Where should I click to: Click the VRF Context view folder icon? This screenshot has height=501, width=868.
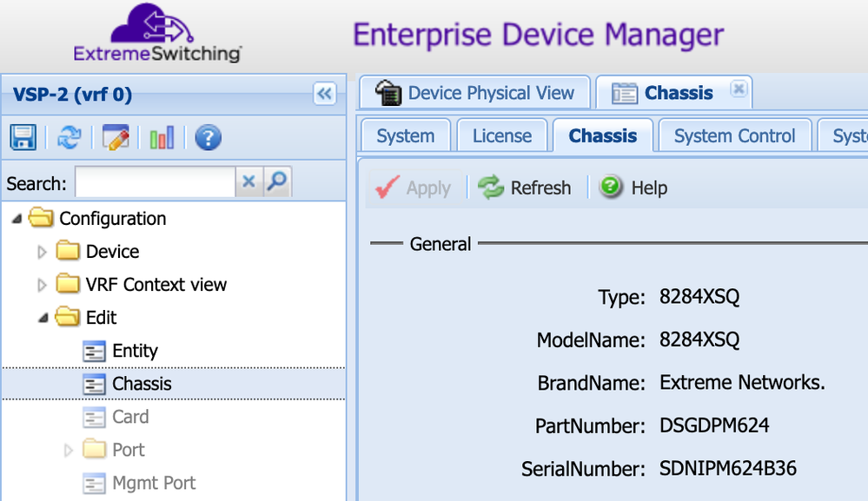coord(68,284)
